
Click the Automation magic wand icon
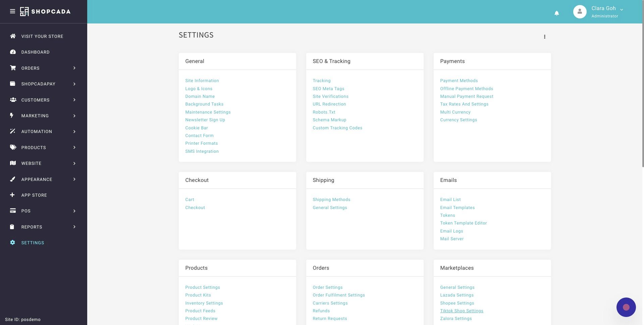tap(13, 131)
